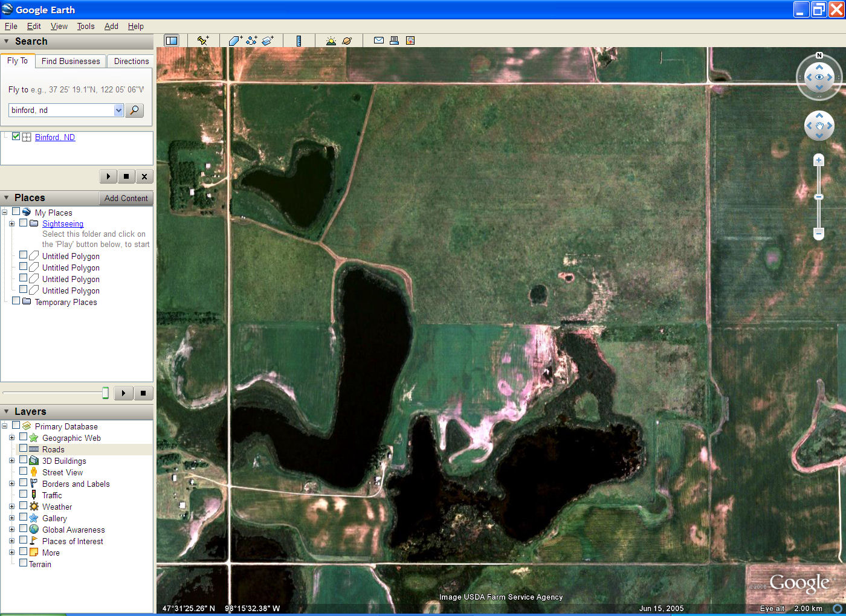Click the zoom slider handle
Viewport: 846px width, 616px height.
(x=819, y=197)
